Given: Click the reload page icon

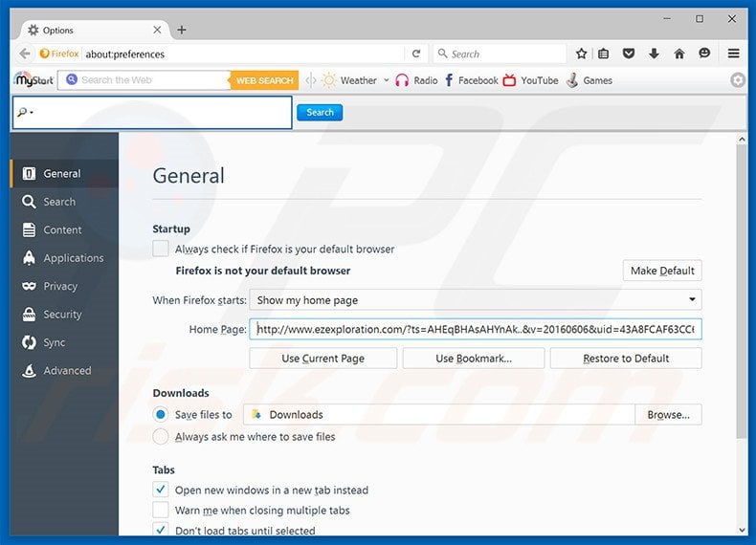Looking at the screenshot, I should (x=416, y=54).
